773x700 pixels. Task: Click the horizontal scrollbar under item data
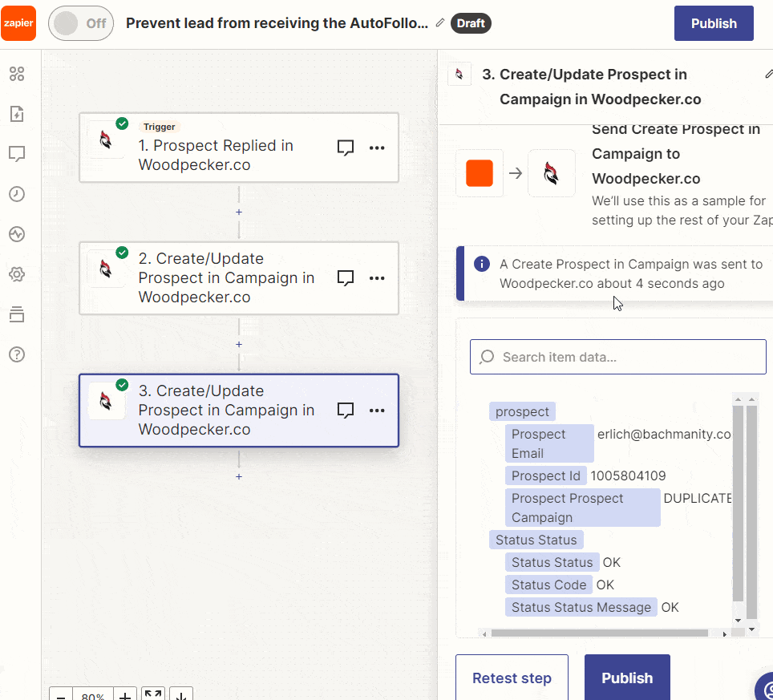pyautogui.click(x=599, y=633)
